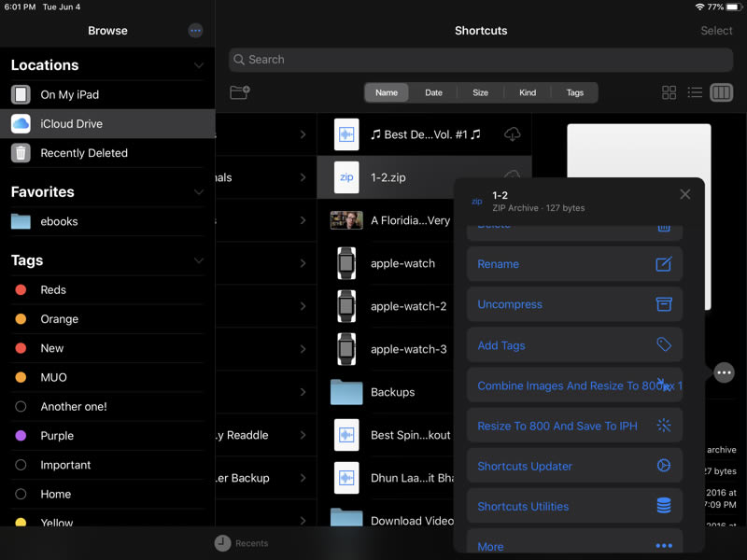Screen dimensions: 747x560
Task: Tap the Search field
Action: coord(481,60)
